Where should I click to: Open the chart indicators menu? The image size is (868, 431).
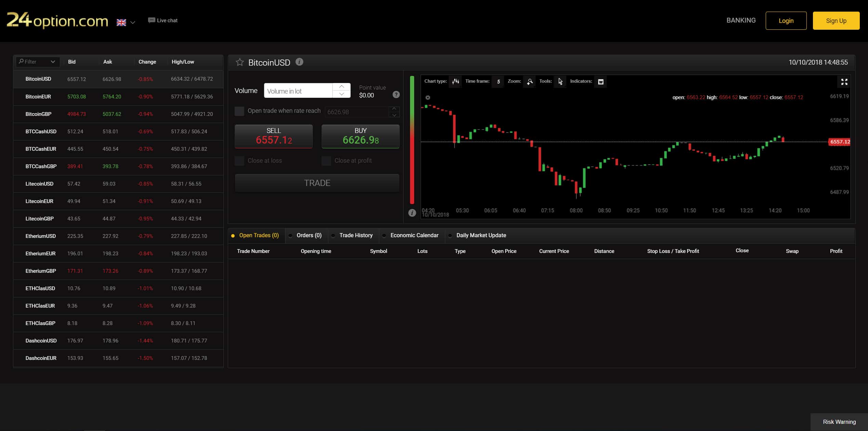(601, 81)
